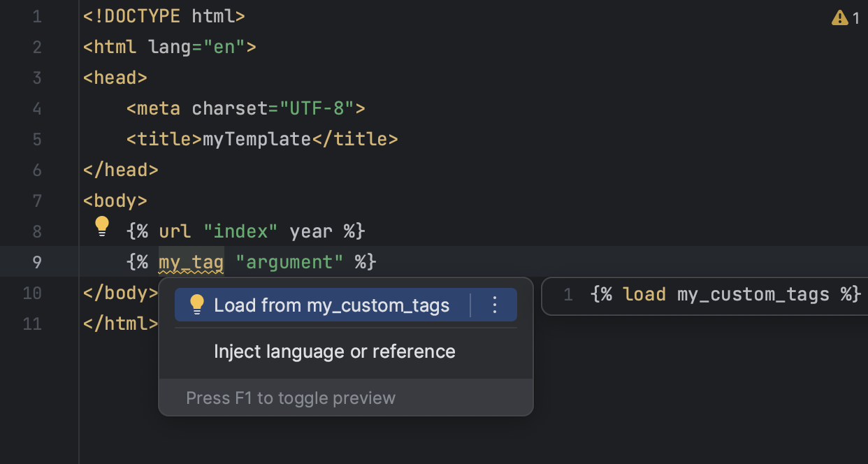This screenshot has width=868, height=464.
Task: Click the Press F1 to toggle preview hint
Action: (291, 398)
